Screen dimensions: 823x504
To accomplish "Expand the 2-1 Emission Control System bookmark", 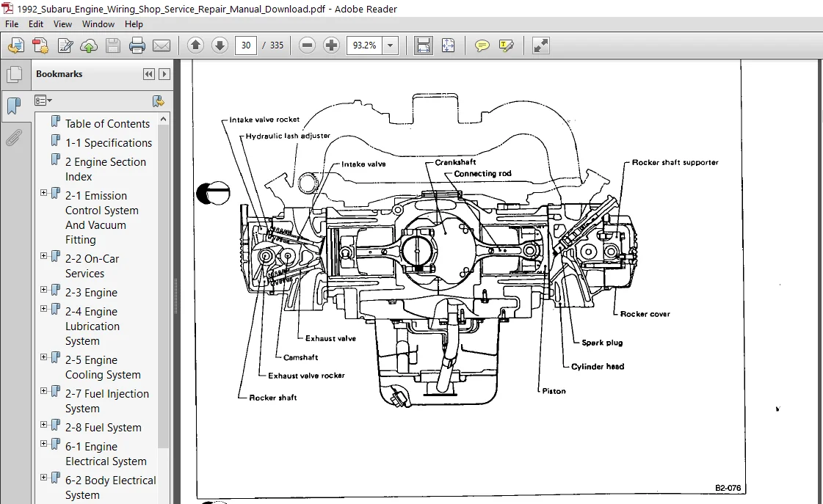I will tap(44, 193).
